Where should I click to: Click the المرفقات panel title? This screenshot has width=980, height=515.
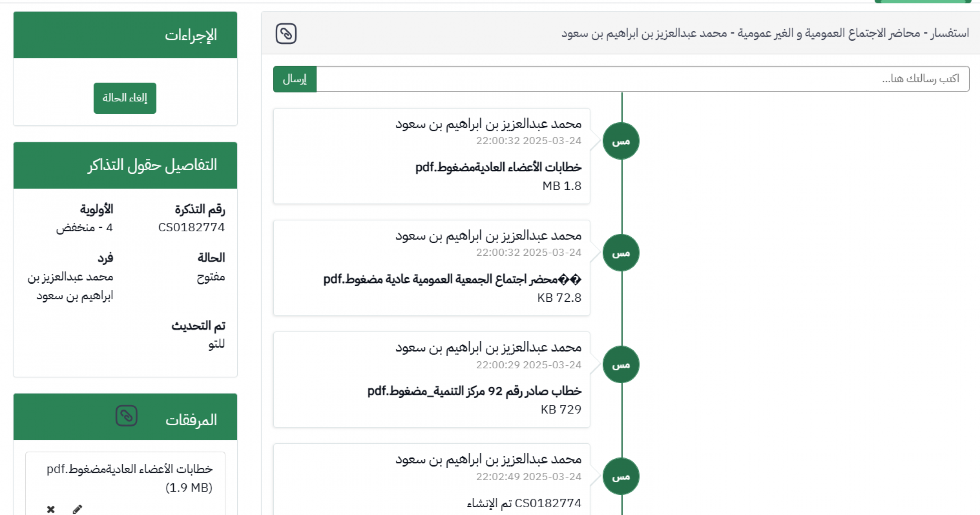click(191, 420)
